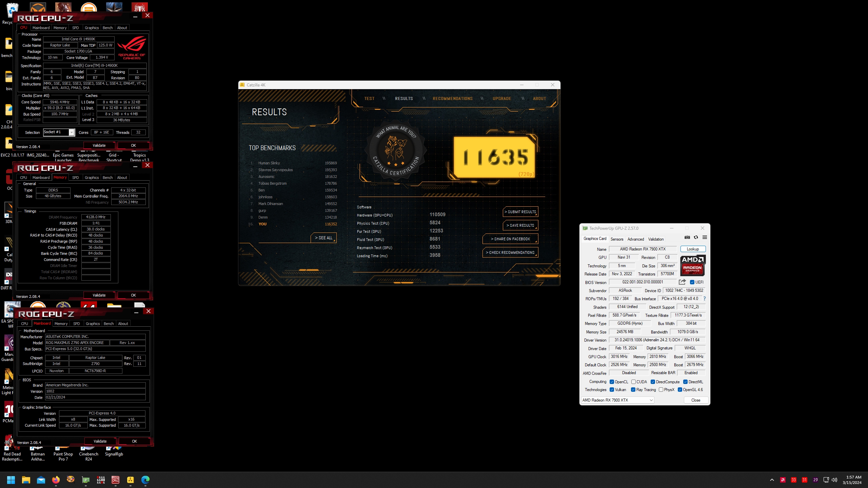
Task: Toggle the PhysX checkbox
Action: pos(661,390)
